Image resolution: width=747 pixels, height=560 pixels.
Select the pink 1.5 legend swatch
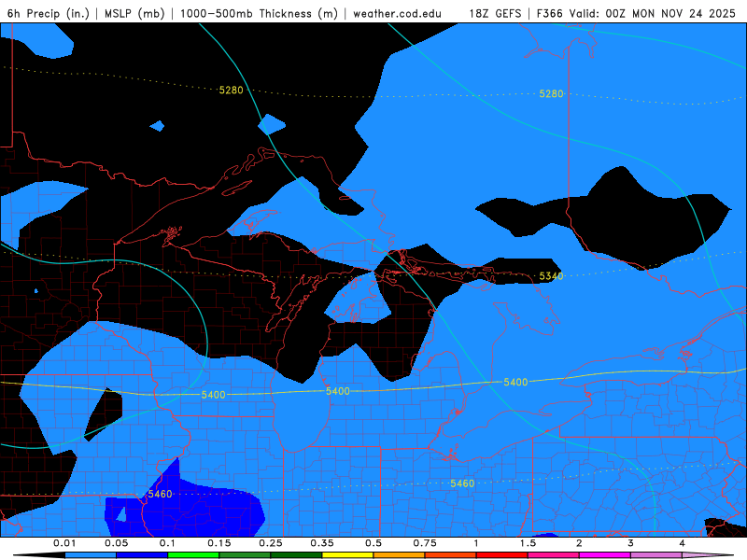554,555
